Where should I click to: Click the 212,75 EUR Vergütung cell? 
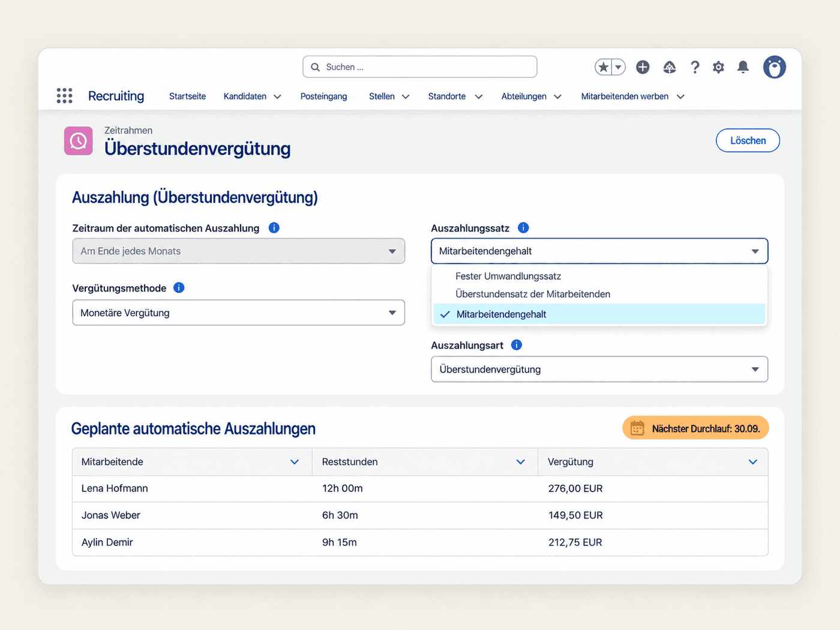pos(575,542)
